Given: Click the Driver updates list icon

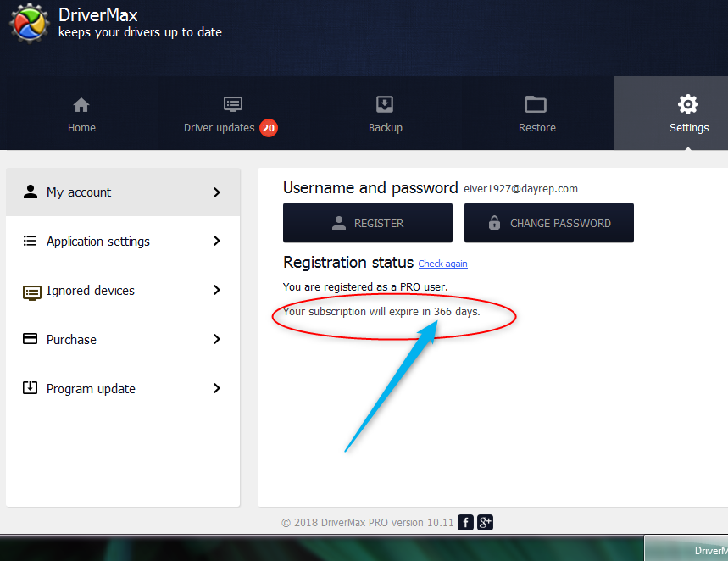Looking at the screenshot, I should 232,104.
